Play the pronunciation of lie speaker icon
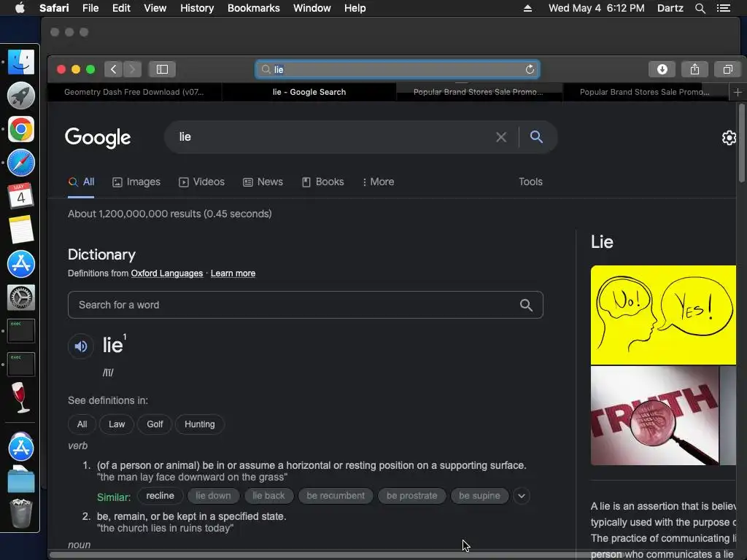Screen dimensions: 747x560 (x=81, y=346)
